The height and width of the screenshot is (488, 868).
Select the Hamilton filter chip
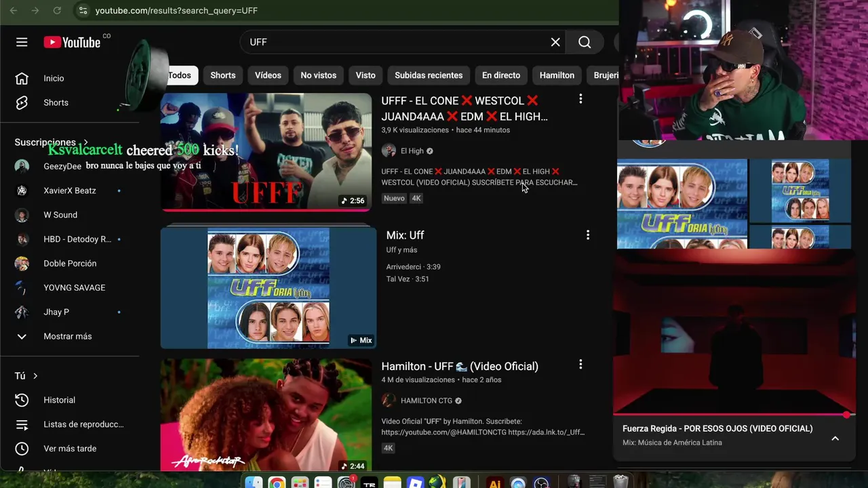pos(557,75)
